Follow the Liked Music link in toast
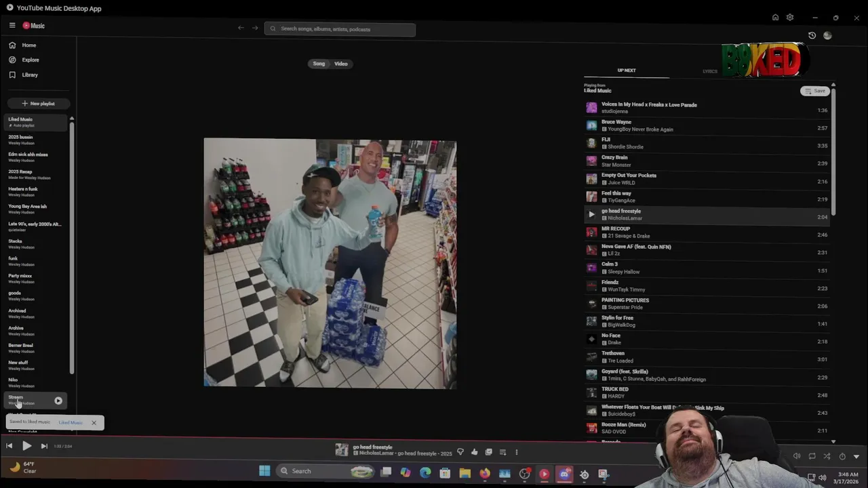The width and height of the screenshot is (868, 488). (71, 423)
